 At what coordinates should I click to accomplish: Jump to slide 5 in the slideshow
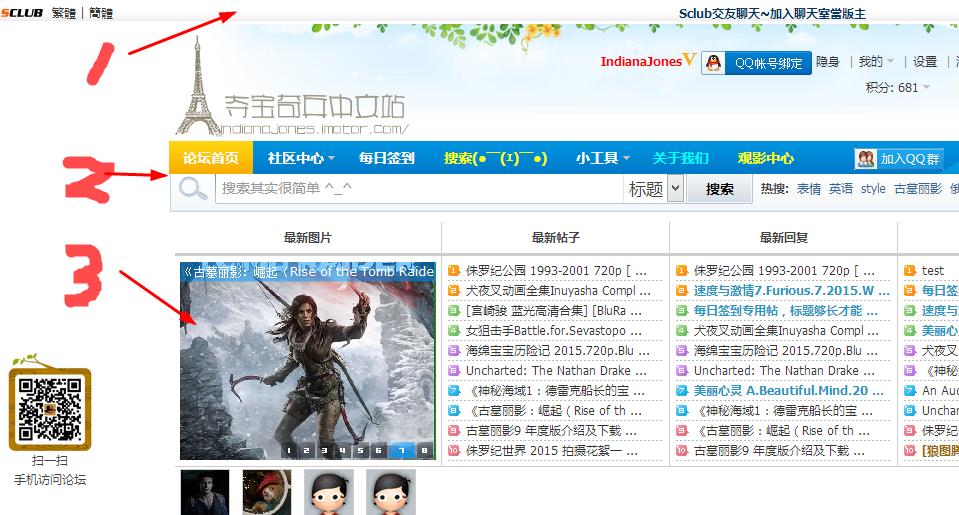coord(360,450)
